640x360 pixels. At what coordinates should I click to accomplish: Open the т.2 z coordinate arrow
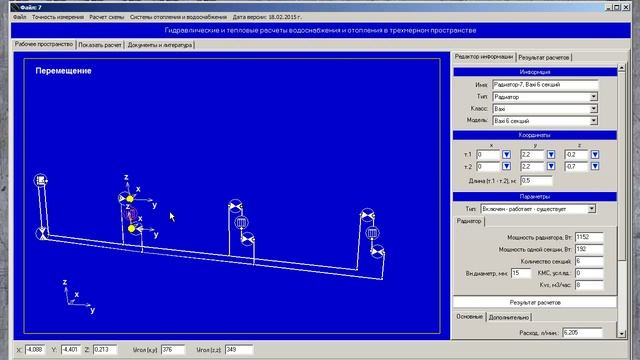pos(595,166)
